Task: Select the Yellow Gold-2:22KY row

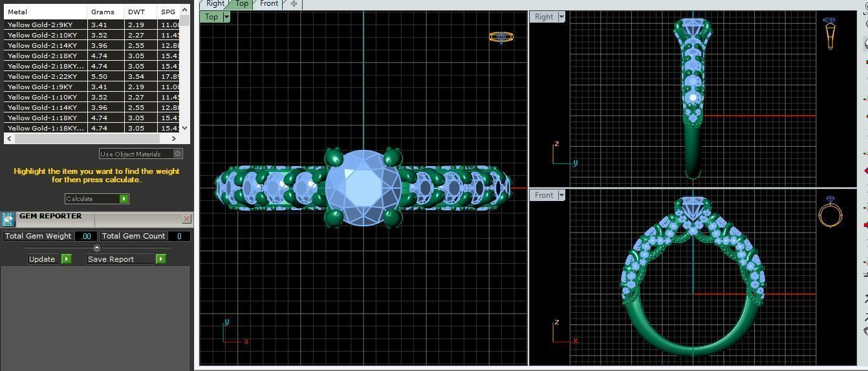Action: pyautogui.click(x=92, y=76)
